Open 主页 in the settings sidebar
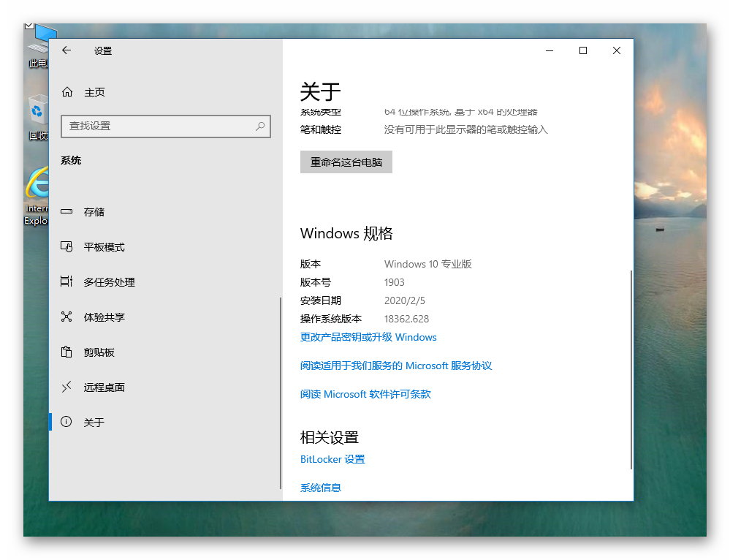 click(x=94, y=92)
